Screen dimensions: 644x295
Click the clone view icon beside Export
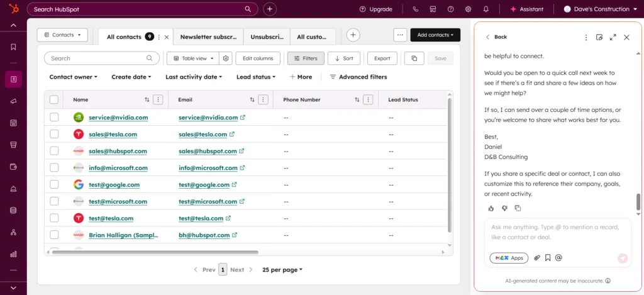pos(414,58)
